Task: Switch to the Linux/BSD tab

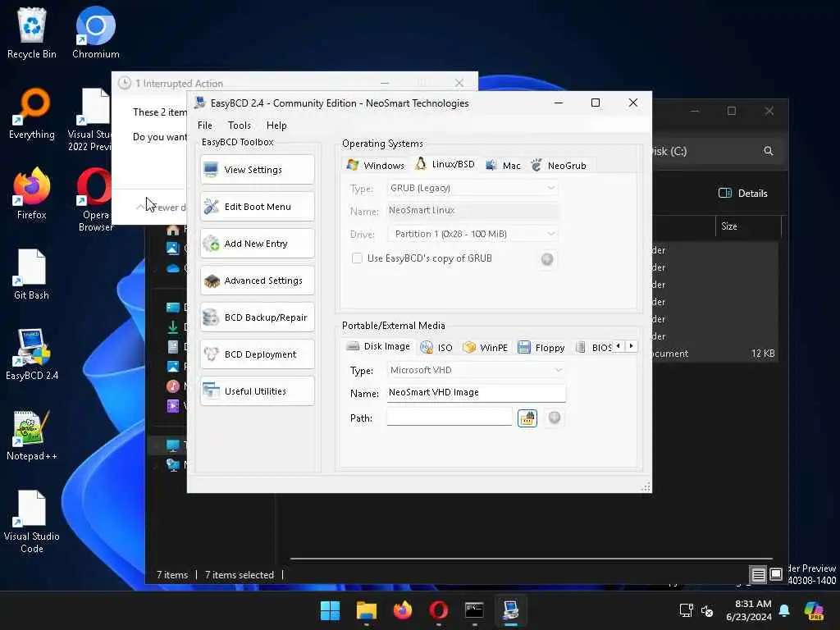Action: pos(445,164)
